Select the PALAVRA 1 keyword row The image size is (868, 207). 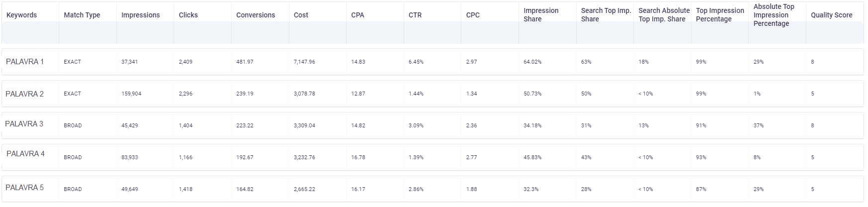tap(433, 62)
